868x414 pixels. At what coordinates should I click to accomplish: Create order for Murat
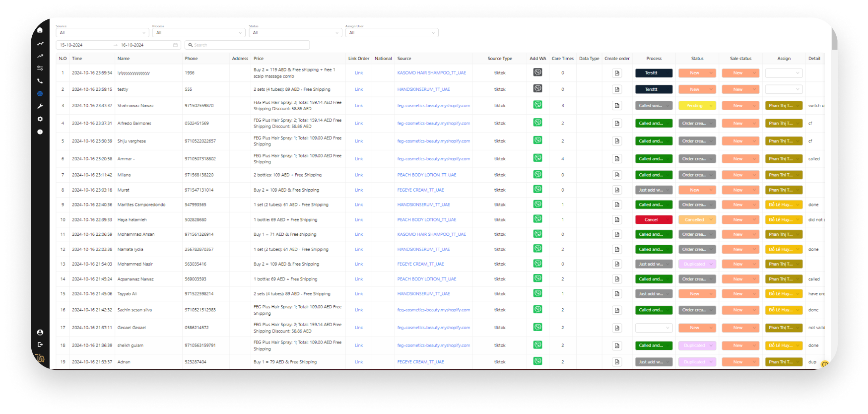click(617, 190)
